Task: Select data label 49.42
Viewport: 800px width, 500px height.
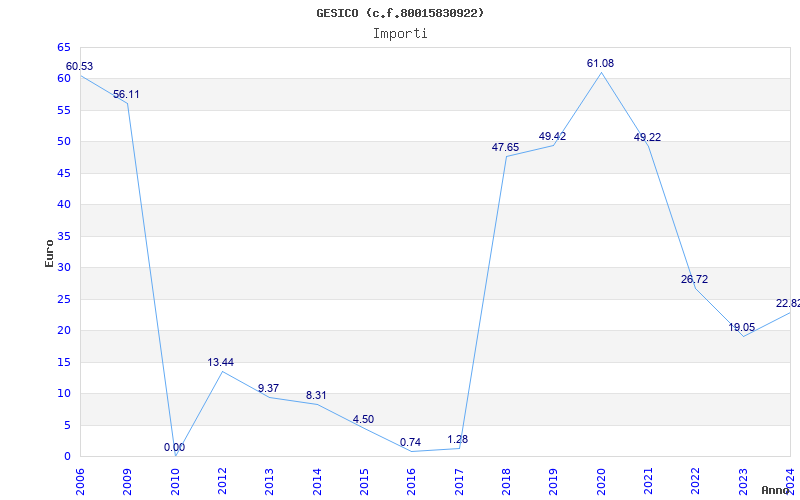Action: coord(553,136)
